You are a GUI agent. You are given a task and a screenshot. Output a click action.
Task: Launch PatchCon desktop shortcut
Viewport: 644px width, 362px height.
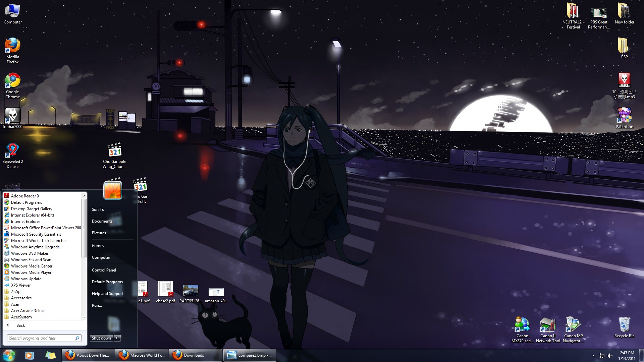tap(624, 118)
